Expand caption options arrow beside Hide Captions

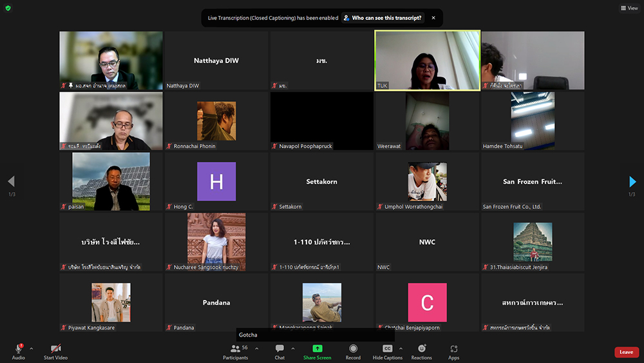point(401,348)
